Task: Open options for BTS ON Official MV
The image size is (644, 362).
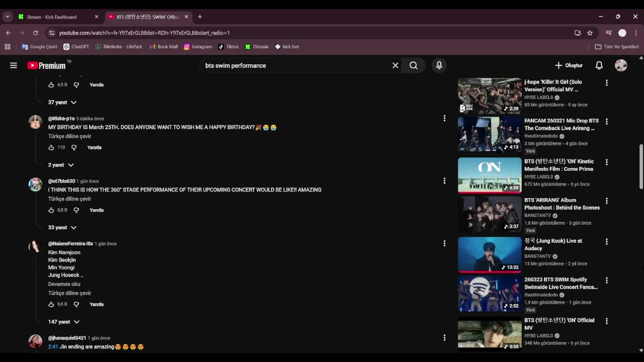Action: click(x=607, y=321)
